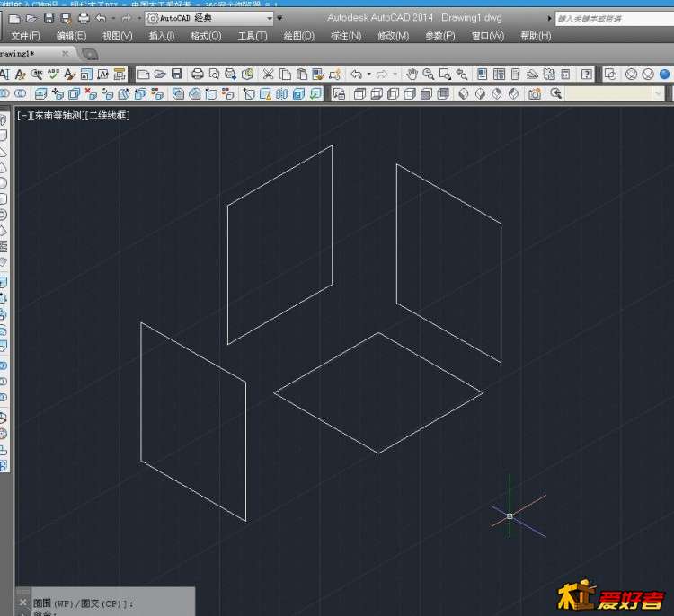674x616 pixels.
Task: Click the New file icon in quick access bar
Action: pyautogui.click(x=14, y=19)
